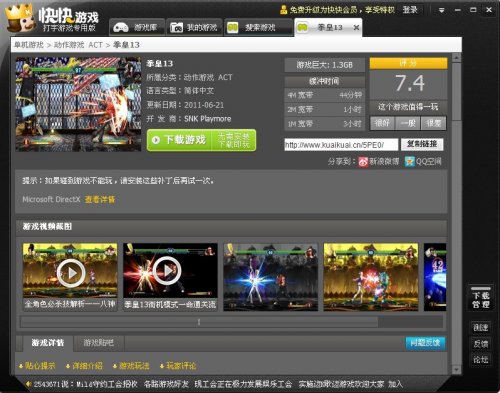Click the 反馈 sidebar button
The image size is (500, 393).
481,344
